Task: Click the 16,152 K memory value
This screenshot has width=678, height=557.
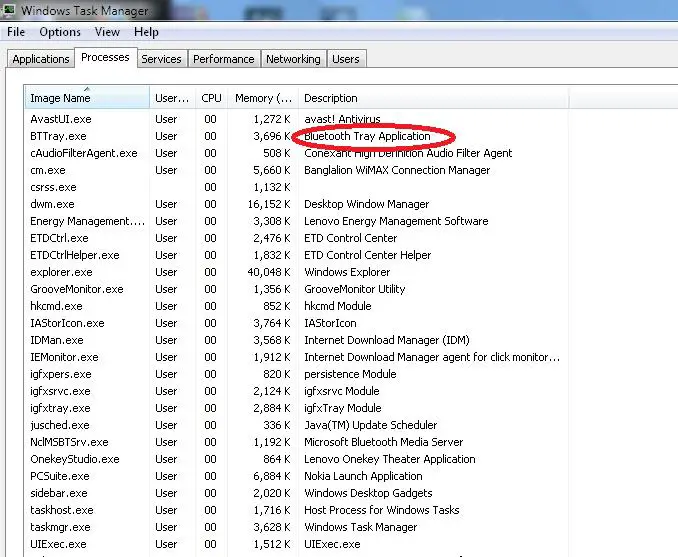Action: click(x=269, y=204)
